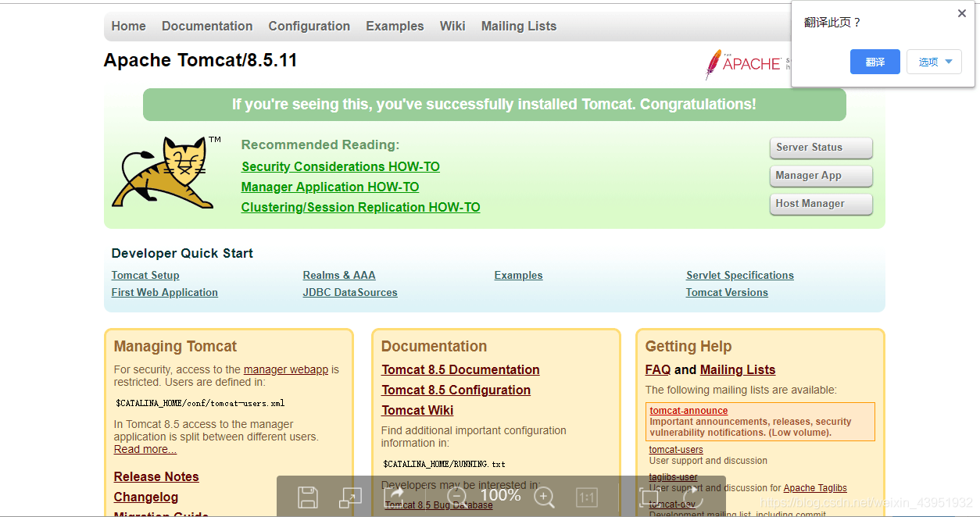Image resolution: width=980 pixels, height=517 pixels.
Task: Click the 1:1 actual size icon
Action: (587, 497)
